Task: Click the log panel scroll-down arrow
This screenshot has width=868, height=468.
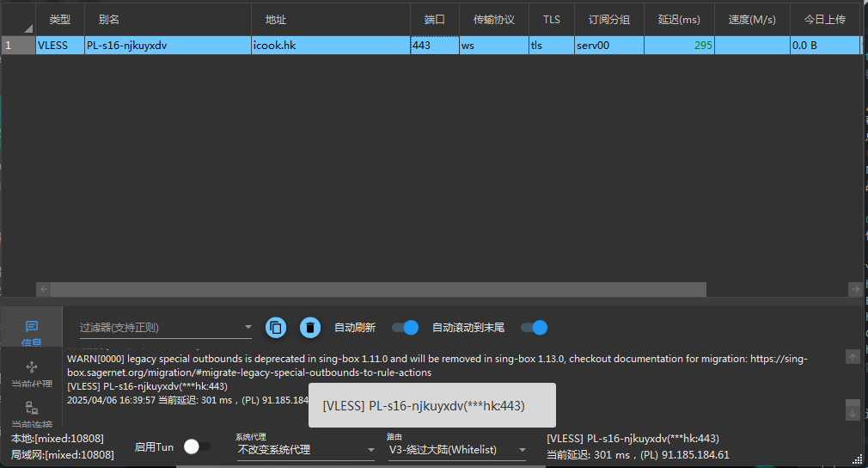Action: point(853,413)
